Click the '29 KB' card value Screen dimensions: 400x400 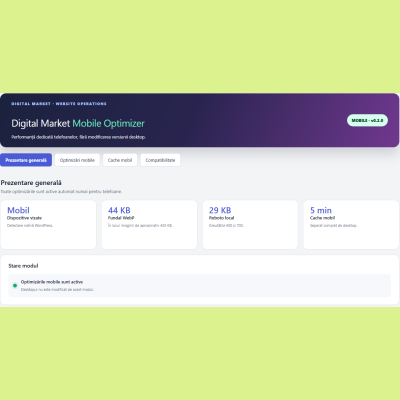click(x=220, y=210)
